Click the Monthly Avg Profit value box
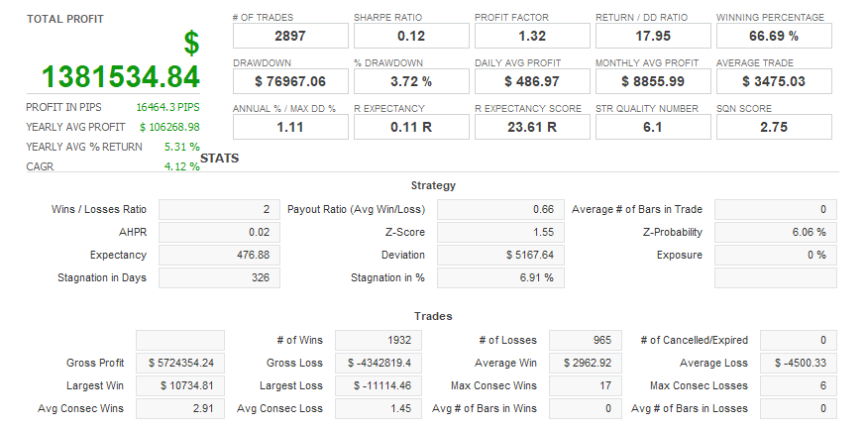Screen dimensions: 868x427 [652, 81]
